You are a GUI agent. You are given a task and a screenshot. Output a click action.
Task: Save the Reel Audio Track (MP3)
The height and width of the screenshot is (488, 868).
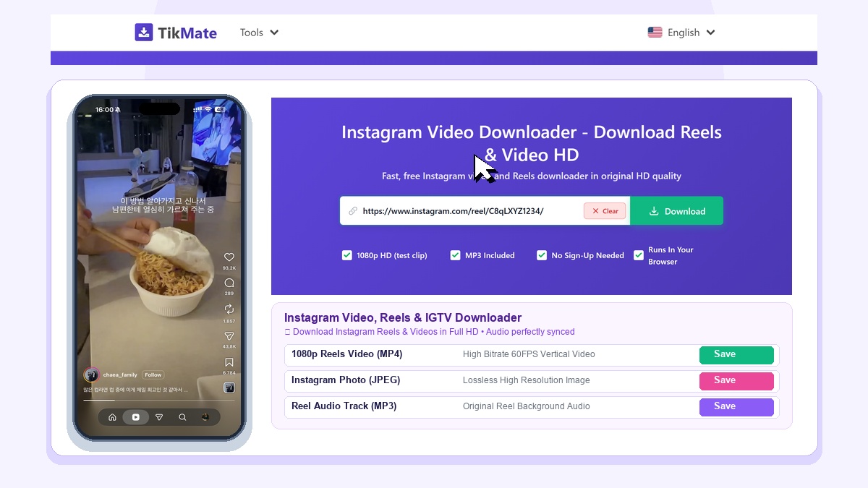pyautogui.click(x=736, y=407)
